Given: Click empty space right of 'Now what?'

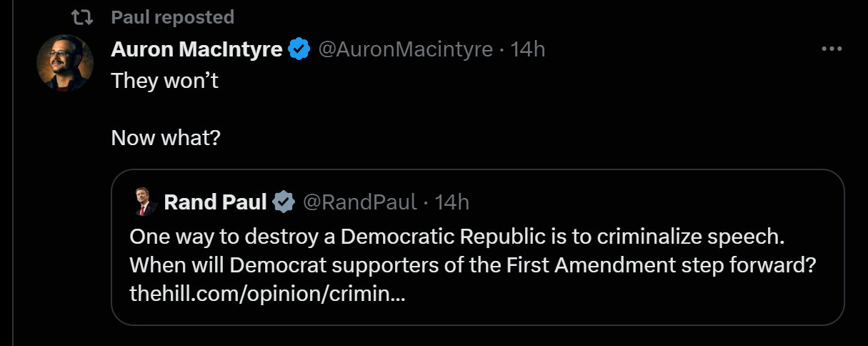Looking at the screenshot, I should [x=500, y=137].
